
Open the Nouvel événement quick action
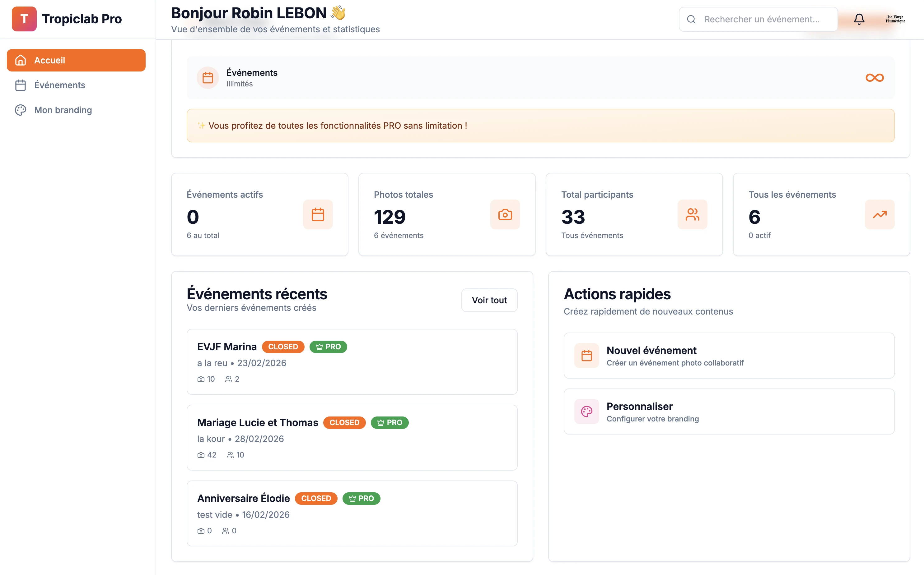pyautogui.click(x=728, y=355)
